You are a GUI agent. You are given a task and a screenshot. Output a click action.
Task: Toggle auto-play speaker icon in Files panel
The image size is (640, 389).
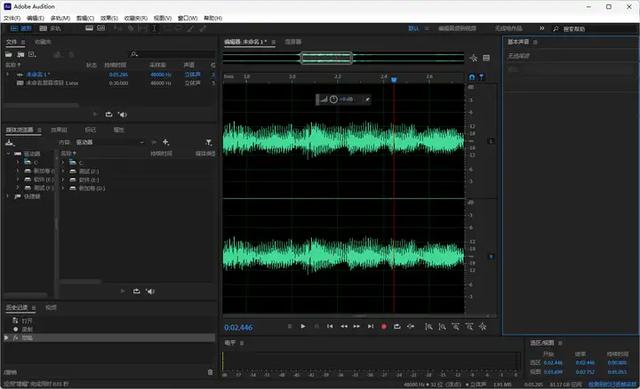coord(122,115)
